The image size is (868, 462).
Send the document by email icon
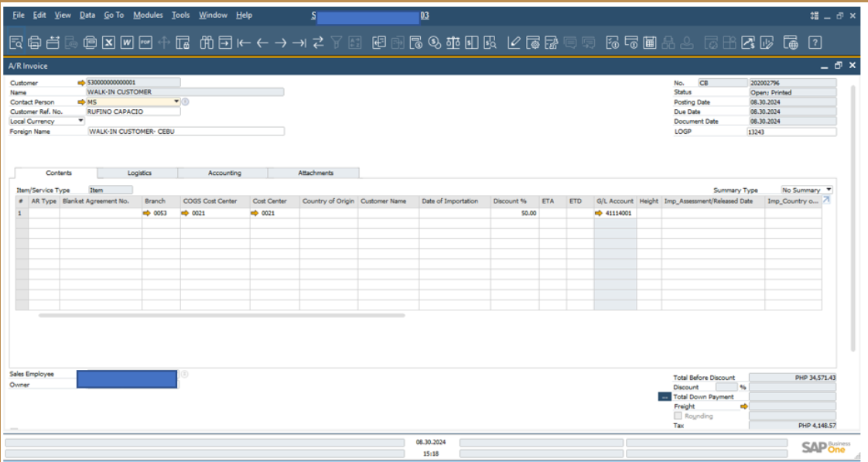(53, 43)
